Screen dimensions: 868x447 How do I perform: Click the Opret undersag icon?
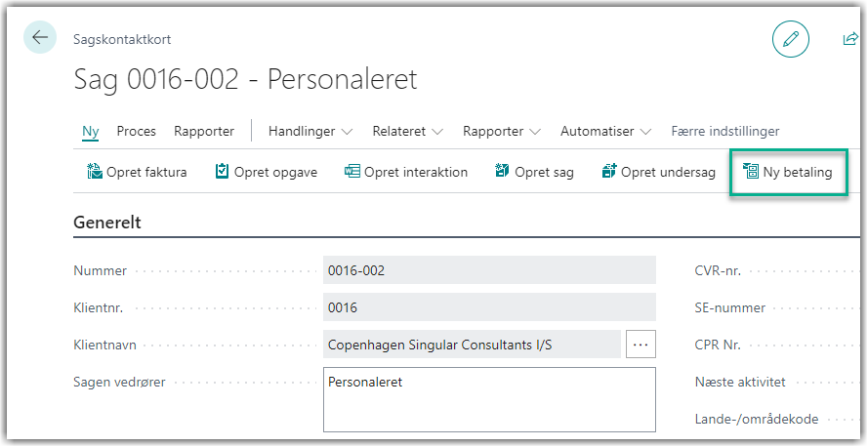(609, 172)
